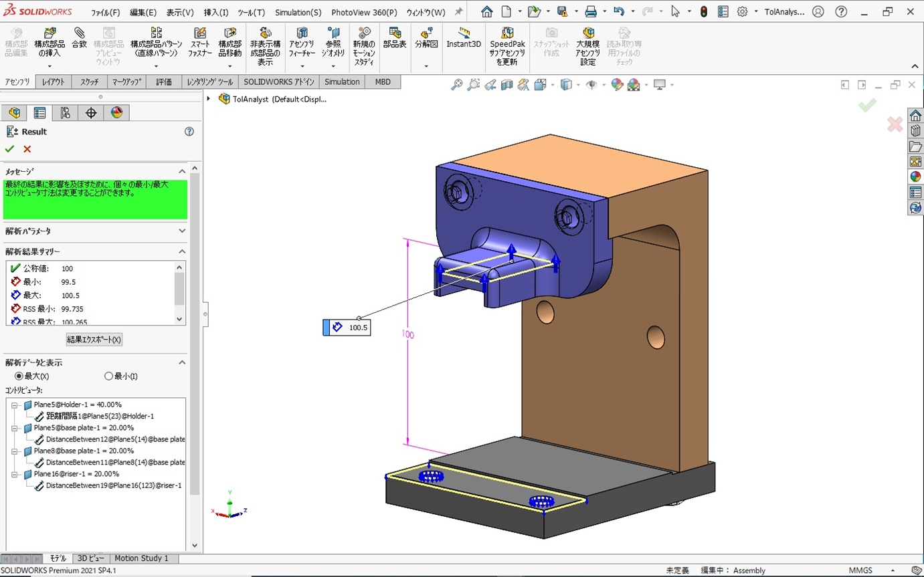Create new document via New icon

(x=506, y=11)
